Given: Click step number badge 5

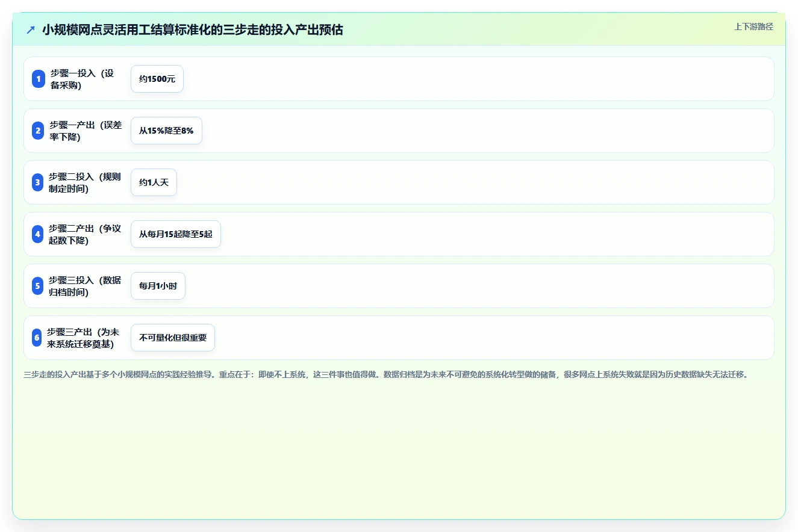Looking at the screenshot, I should pos(37,286).
